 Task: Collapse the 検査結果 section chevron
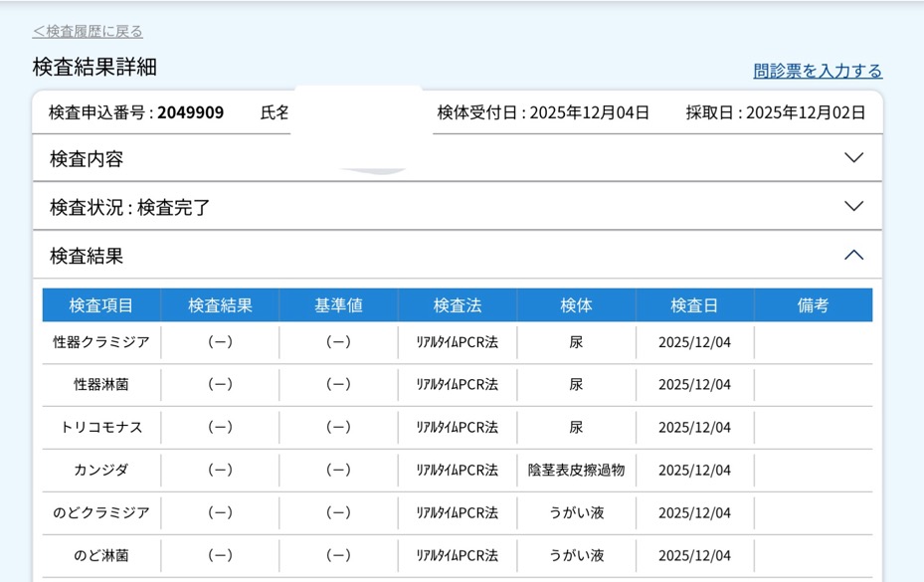[852, 256]
